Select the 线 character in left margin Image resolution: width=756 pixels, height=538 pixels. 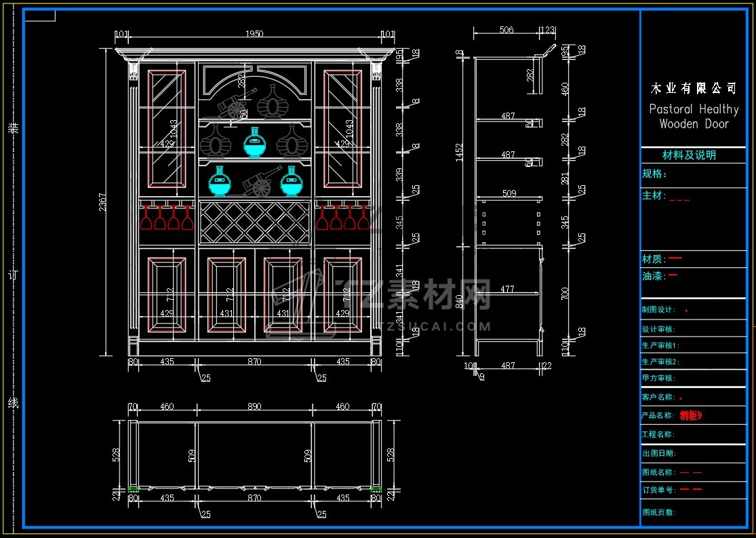(13, 402)
